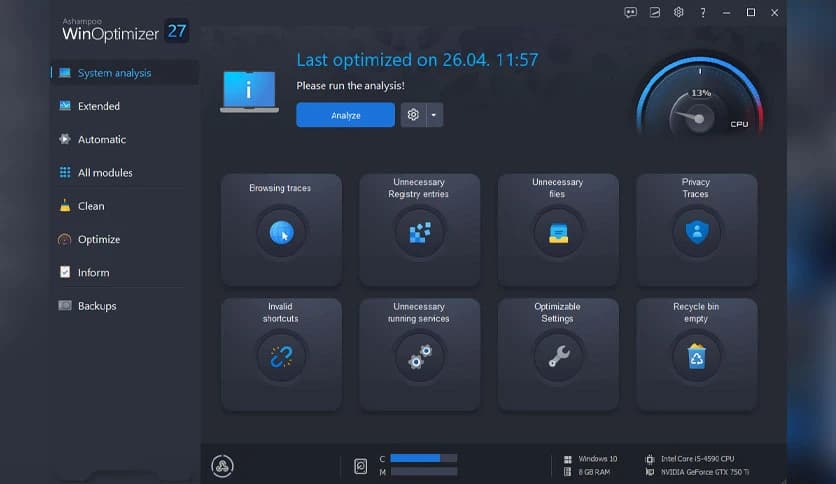Open the feedback chat icon in title bar
This screenshot has height=484, width=836.
(x=630, y=12)
